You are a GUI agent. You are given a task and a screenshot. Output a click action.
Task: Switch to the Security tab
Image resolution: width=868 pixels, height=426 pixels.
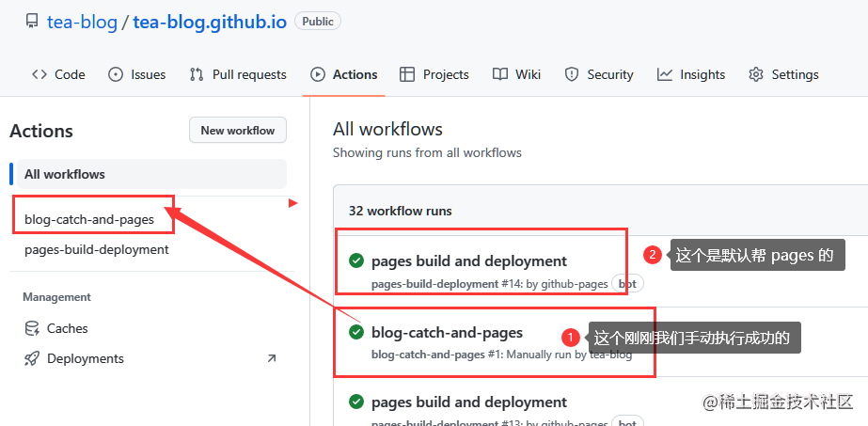(x=598, y=74)
